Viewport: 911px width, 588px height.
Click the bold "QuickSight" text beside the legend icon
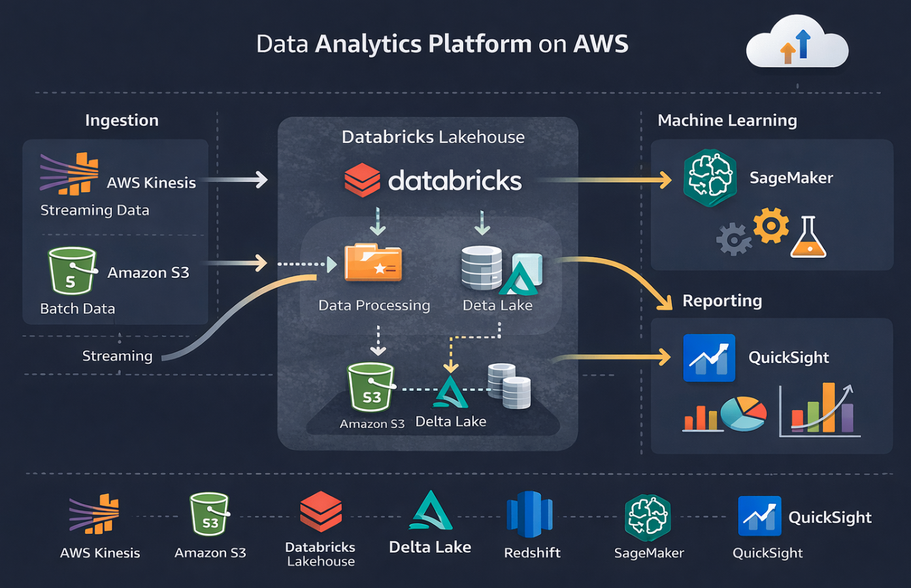(x=830, y=517)
